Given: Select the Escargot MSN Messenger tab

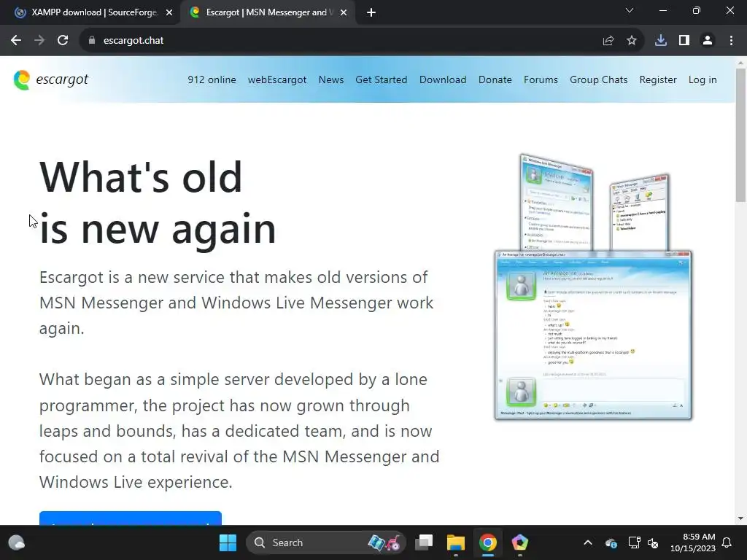Looking at the screenshot, I should coord(270,12).
